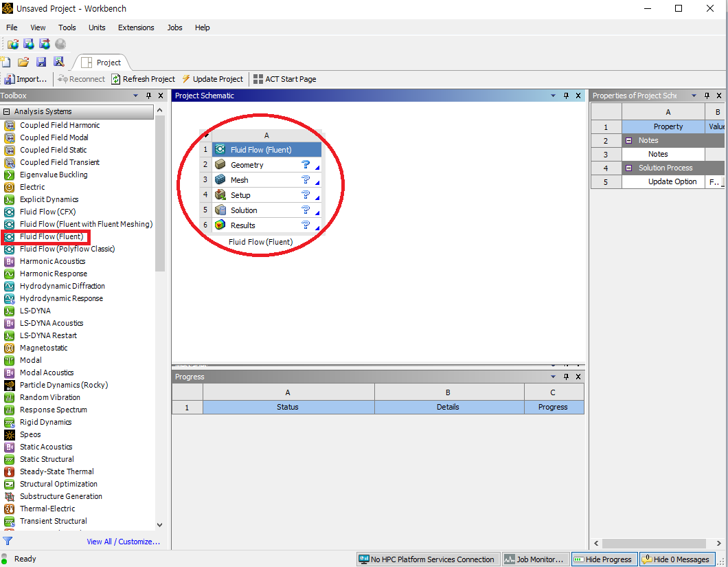The image size is (728, 567).
Task: Open Progress panel dropdown arrow
Action: tap(553, 377)
